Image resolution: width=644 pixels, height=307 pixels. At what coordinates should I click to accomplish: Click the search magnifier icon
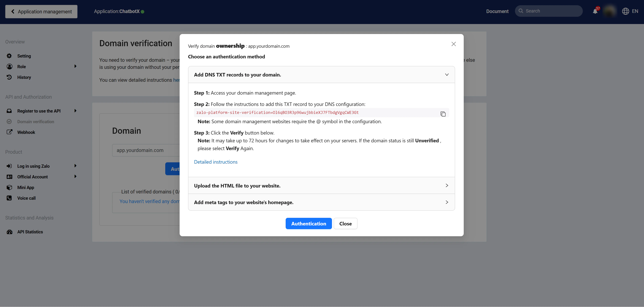tap(521, 11)
